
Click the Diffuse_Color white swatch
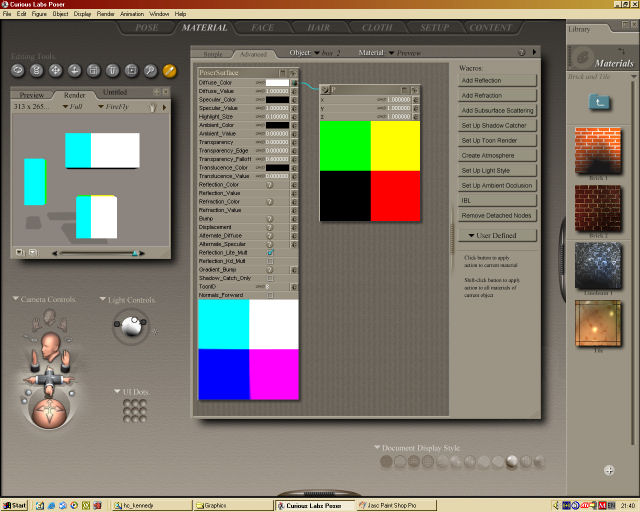coord(277,83)
